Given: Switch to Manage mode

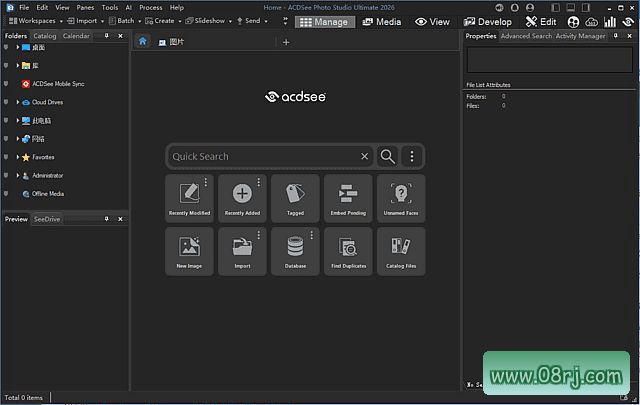Looking at the screenshot, I should point(324,22).
